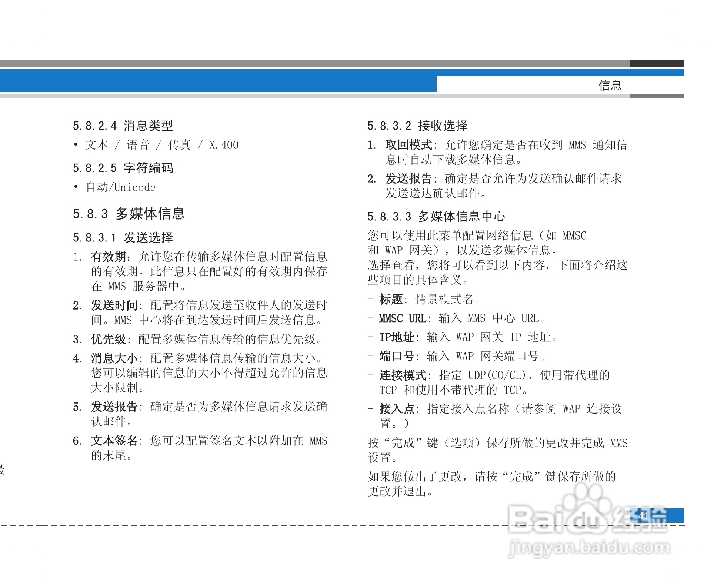Image resolution: width=714 pixels, height=588 pixels.
Task: Click the page header text 信息
Action: click(610, 85)
